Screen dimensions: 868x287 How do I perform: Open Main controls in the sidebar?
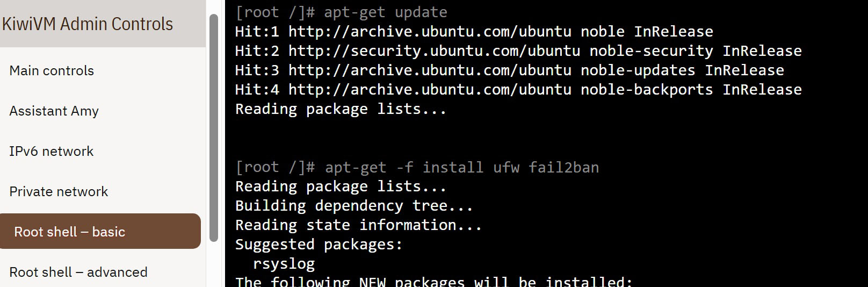click(52, 70)
